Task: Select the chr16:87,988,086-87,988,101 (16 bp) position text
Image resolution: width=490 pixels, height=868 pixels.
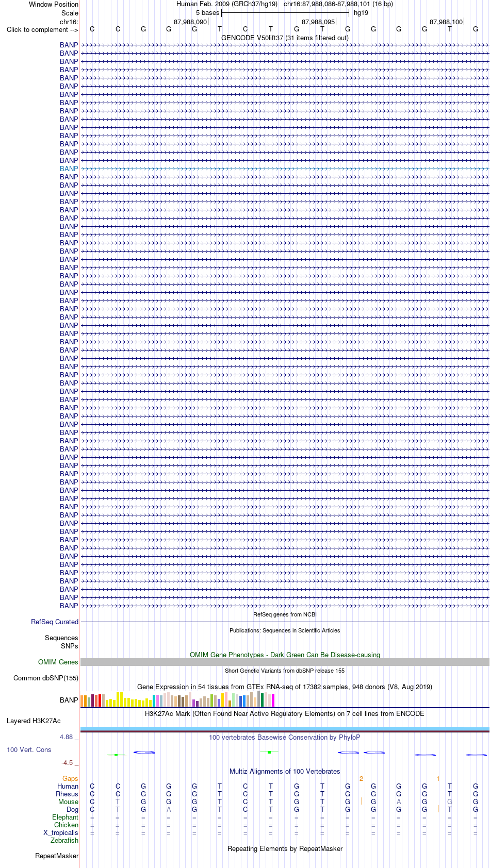Action: coord(338,4)
